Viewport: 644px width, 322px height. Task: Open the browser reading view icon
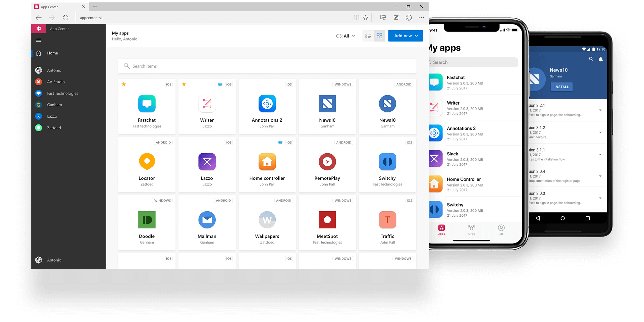point(356,18)
